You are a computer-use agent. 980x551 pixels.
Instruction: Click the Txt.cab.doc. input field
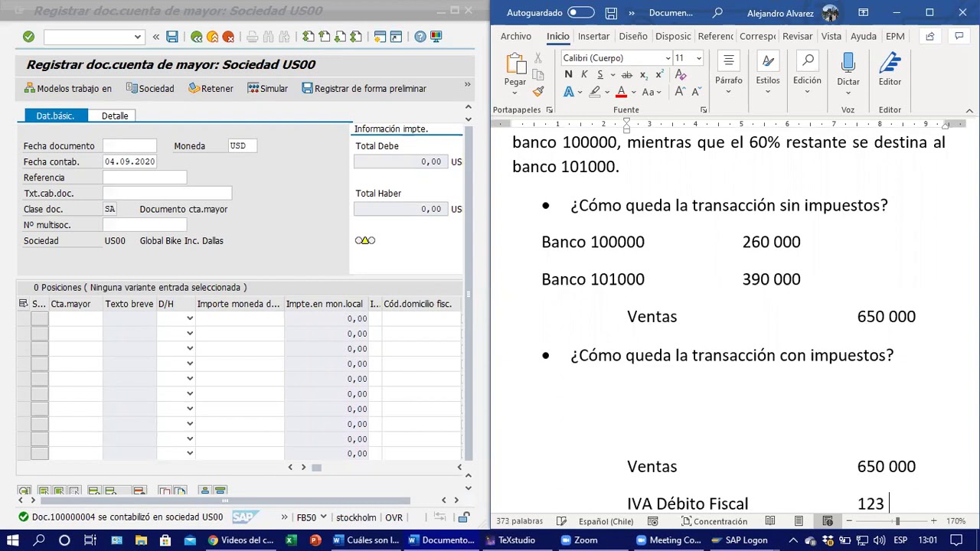167,194
